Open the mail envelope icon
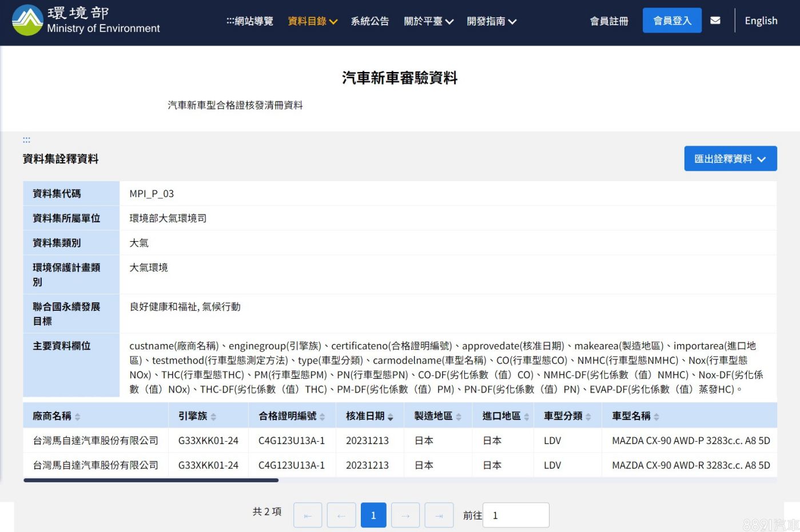The image size is (800, 532). coord(715,21)
